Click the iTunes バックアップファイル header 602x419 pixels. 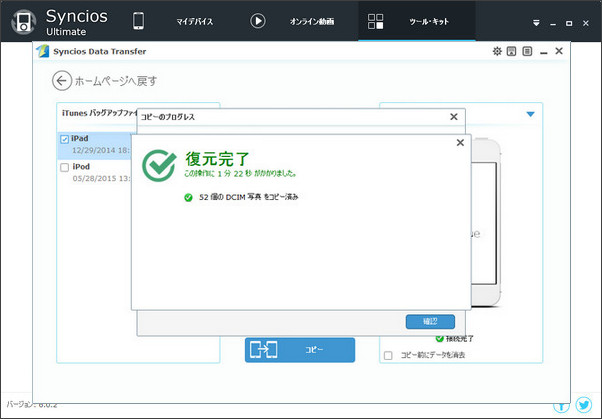click(99, 113)
